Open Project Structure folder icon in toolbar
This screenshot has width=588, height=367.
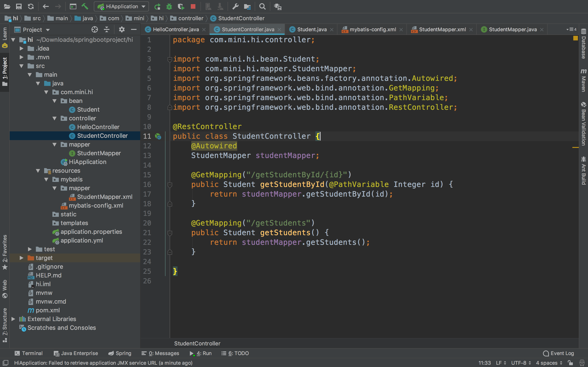[247, 7]
